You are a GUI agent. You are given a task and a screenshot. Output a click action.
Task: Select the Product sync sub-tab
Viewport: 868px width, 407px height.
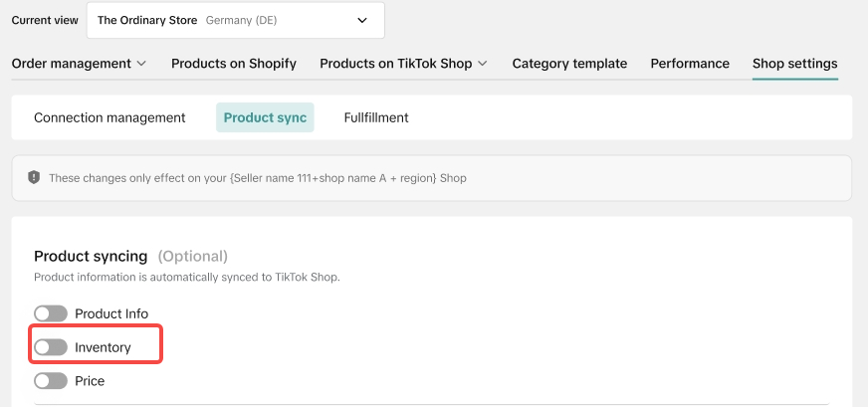click(x=265, y=117)
